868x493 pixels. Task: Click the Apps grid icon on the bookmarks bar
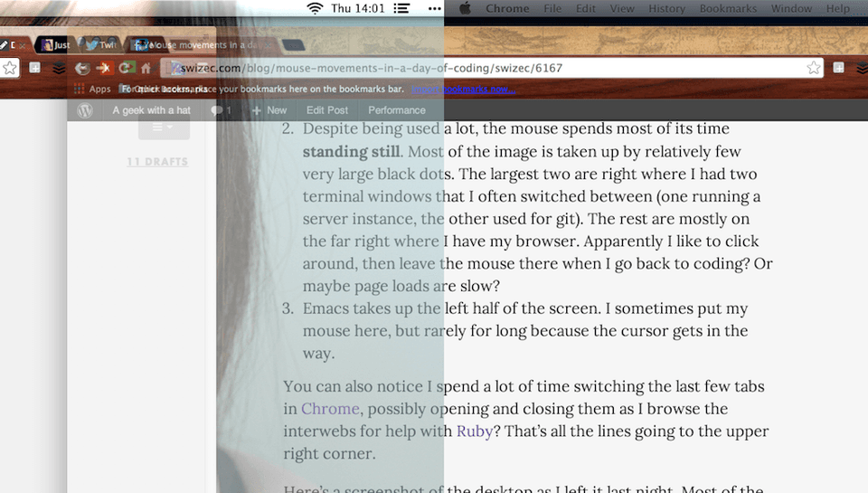[80, 89]
